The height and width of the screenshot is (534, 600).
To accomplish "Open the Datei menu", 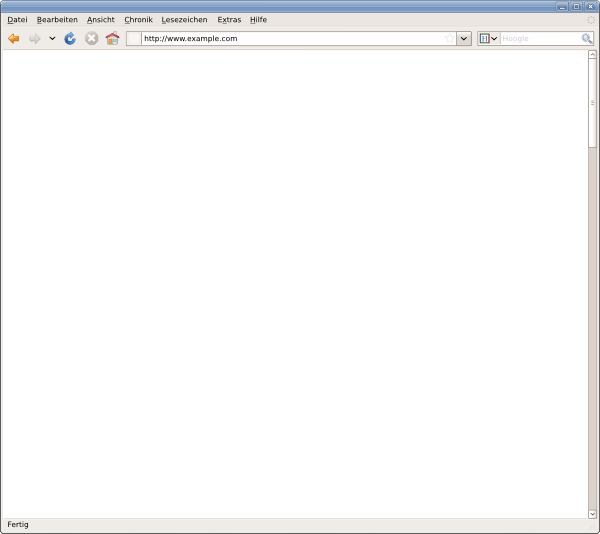I will coord(17,20).
